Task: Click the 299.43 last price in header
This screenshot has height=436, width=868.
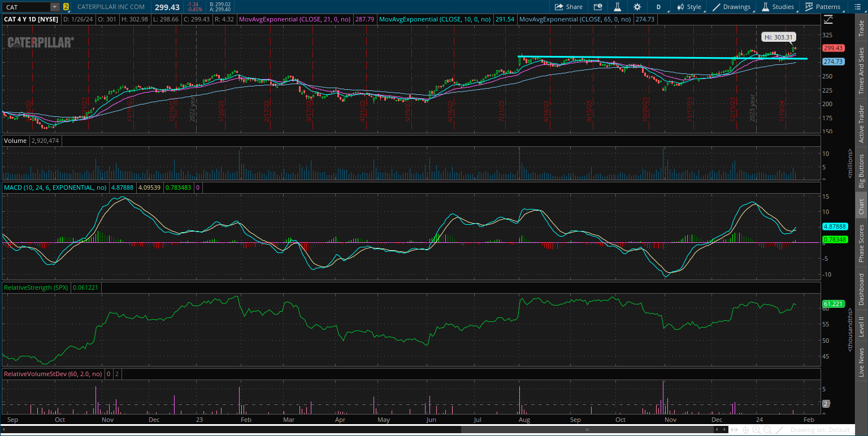Action: [x=167, y=7]
